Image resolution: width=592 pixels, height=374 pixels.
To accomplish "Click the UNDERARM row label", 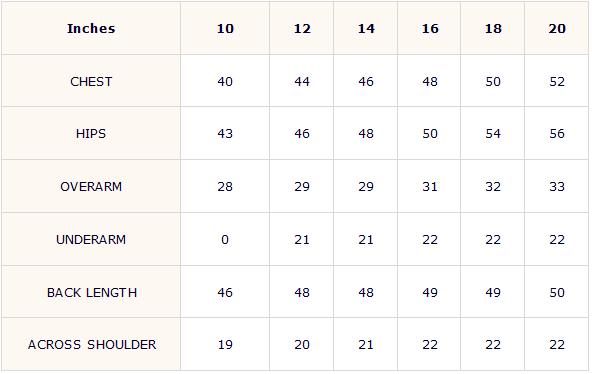I will pyautogui.click(x=91, y=240).
